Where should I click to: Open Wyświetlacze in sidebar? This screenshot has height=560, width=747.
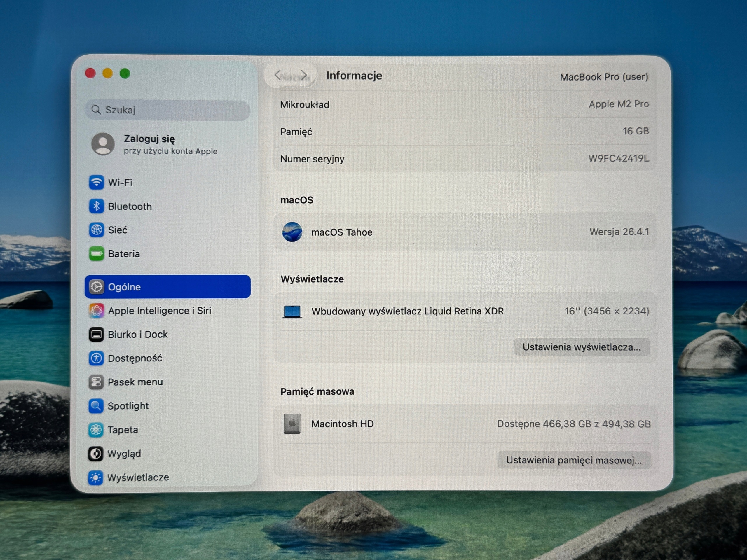tap(167, 477)
